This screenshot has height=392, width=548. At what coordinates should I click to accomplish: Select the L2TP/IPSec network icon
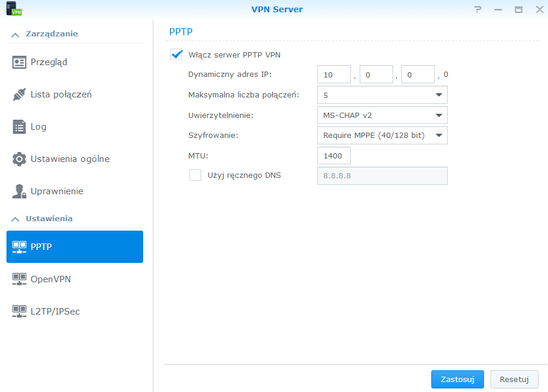pos(19,311)
